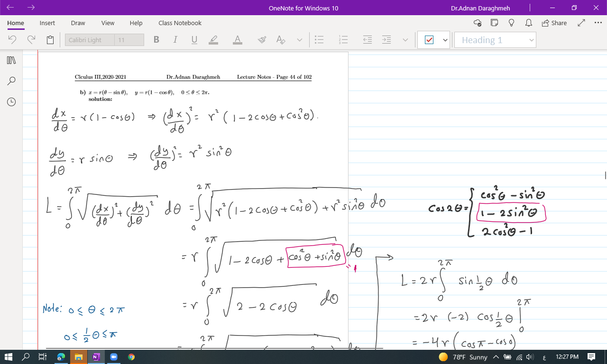This screenshot has width=607, height=364.
Task: Click the Share button
Action: 554,23
